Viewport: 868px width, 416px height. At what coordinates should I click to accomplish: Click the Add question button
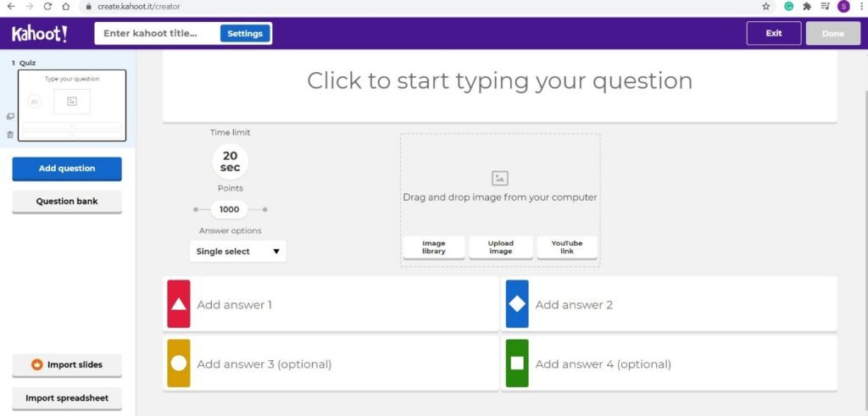[67, 169]
